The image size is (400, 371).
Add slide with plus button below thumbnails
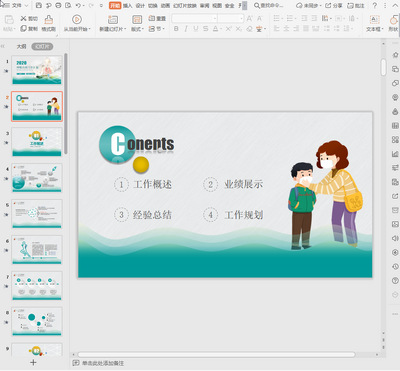click(33, 362)
